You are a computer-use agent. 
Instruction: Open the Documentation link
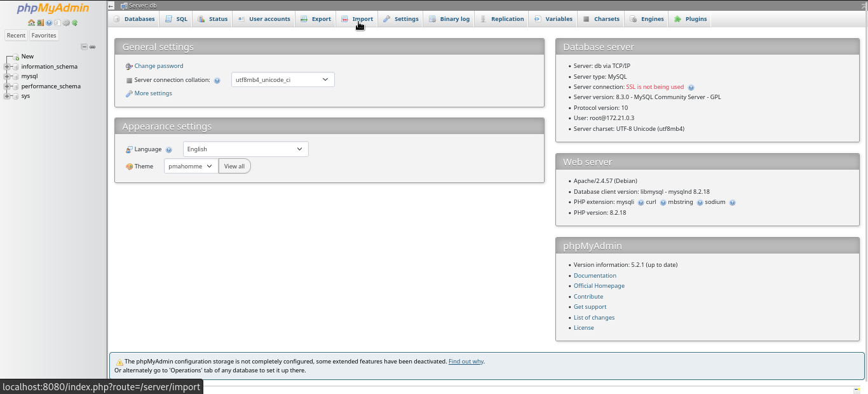(x=595, y=276)
